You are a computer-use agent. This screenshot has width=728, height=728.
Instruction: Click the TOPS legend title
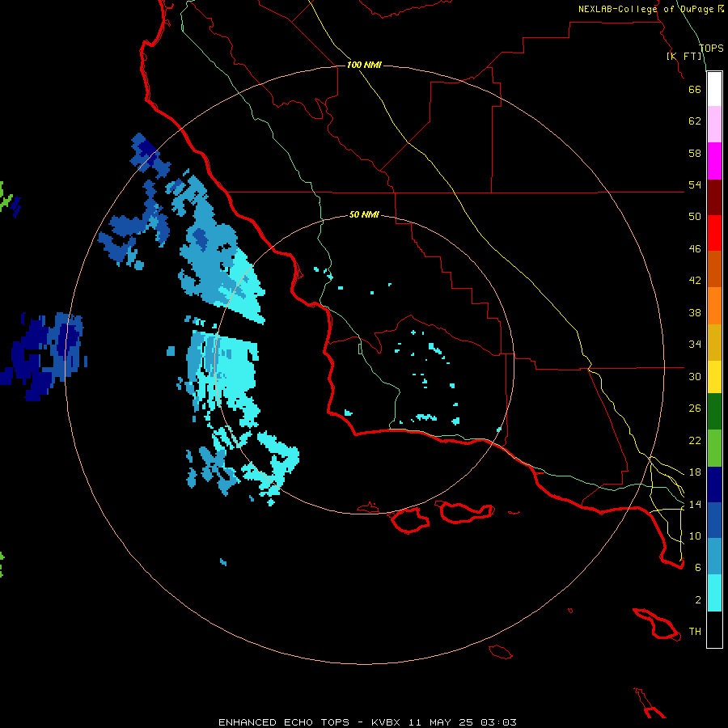pyautogui.click(x=711, y=48)
